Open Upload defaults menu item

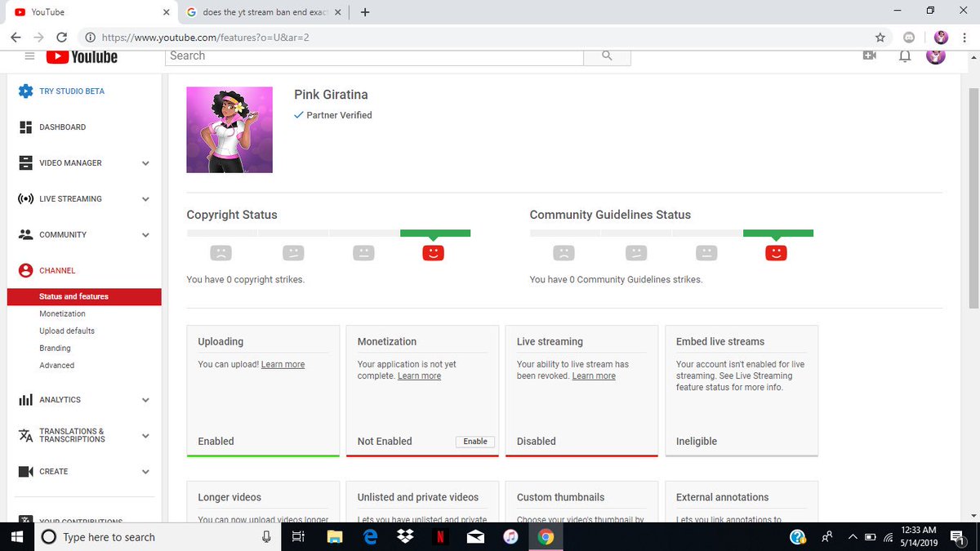click(x=67, y=331)
